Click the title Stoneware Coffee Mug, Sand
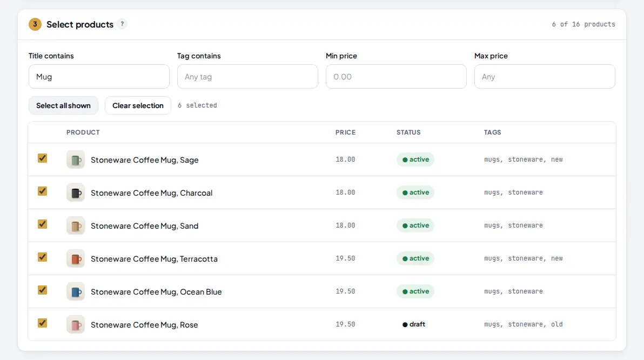Screen dimensions: 644x360 pos(145,225)
